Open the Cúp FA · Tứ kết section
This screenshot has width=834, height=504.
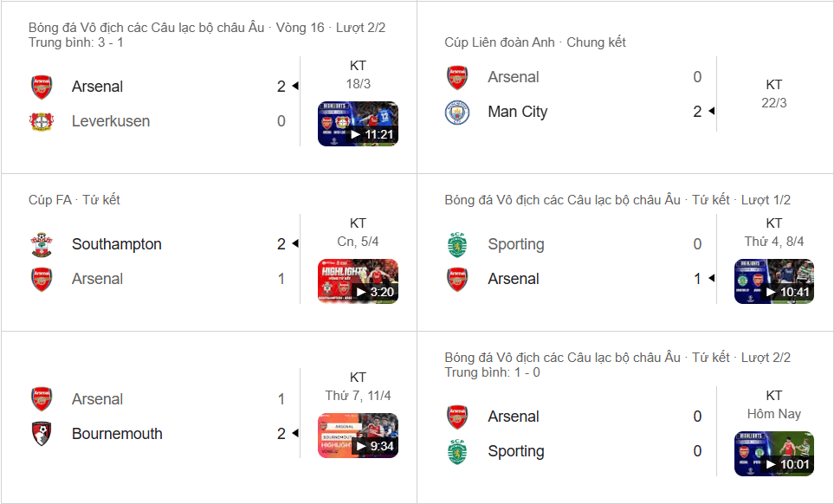coord(68,199)
